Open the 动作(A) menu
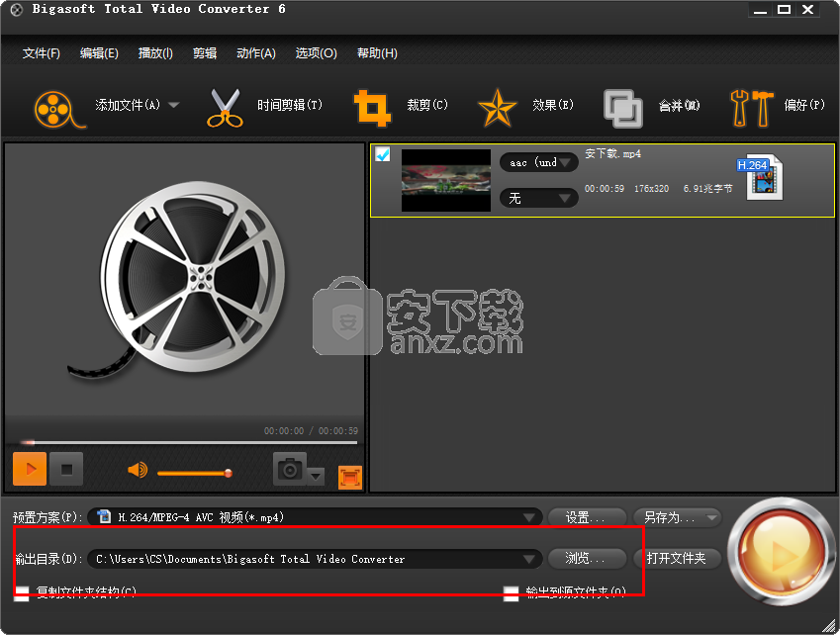The image size is (840, 635). 256,53
